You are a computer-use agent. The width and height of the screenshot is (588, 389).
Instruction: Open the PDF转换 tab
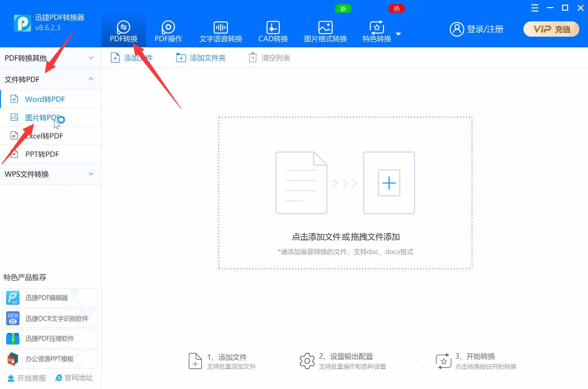[x=124, y=32]
